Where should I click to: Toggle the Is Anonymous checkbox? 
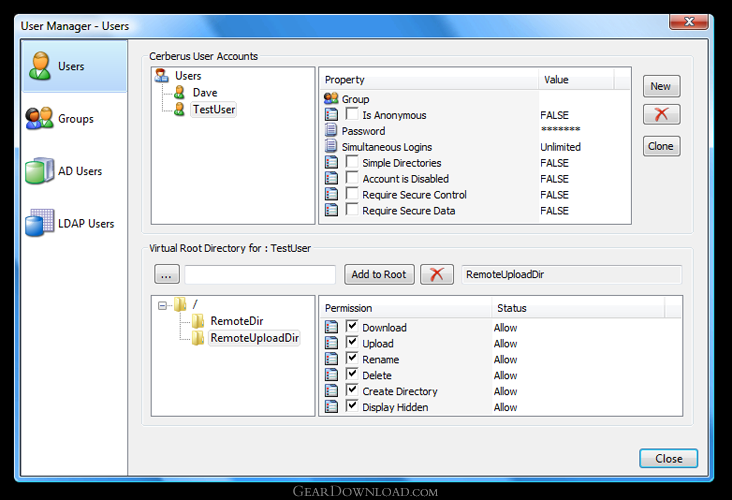pyautogui.click(x=352, y=114)
